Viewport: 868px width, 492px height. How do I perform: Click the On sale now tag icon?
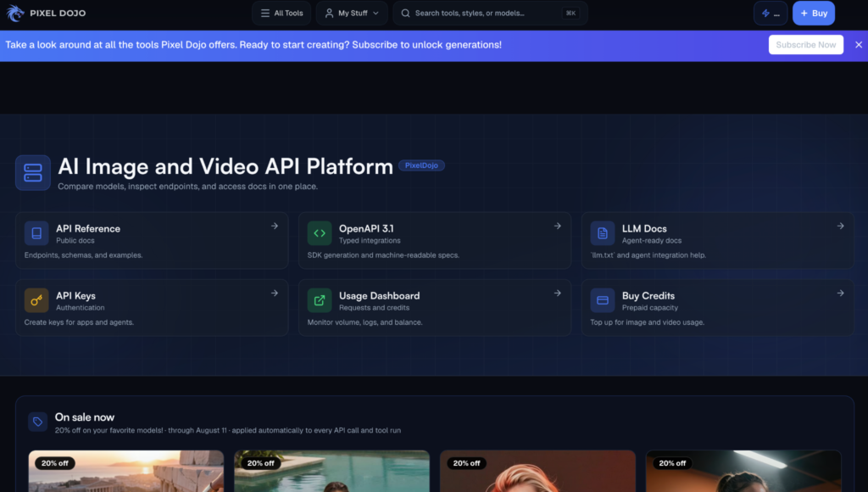[37, 422]
